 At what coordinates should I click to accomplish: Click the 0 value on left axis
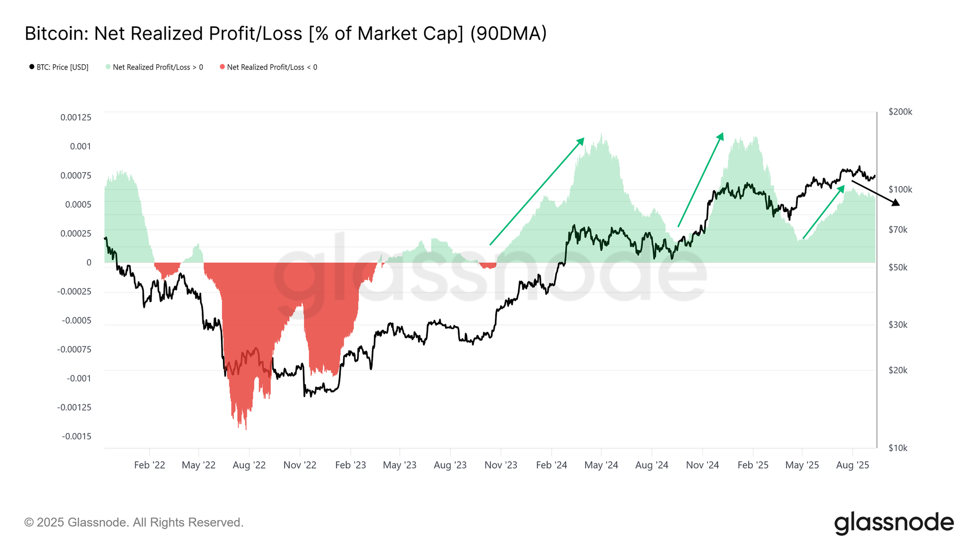(89, 263)
